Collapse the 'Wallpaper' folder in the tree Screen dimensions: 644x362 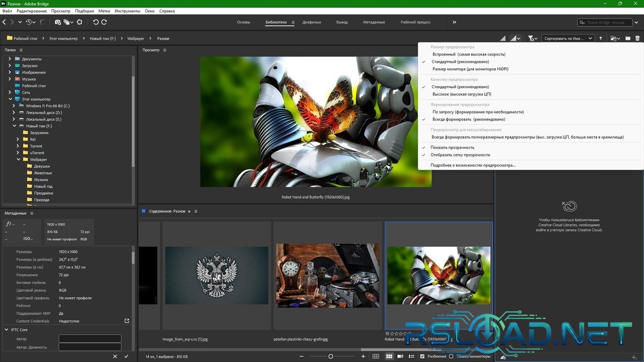pyautogui.click(x=18, y=159)
